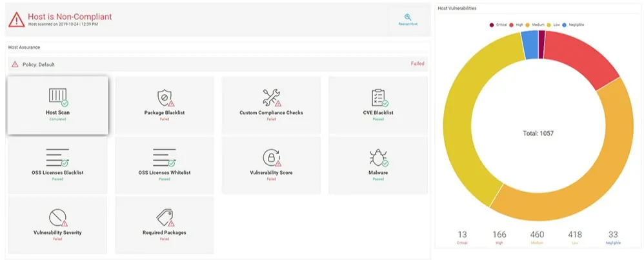Screen dimensions: 644x260
Task: Click the Policy: Default text
Action: click(x=39, y=65)
